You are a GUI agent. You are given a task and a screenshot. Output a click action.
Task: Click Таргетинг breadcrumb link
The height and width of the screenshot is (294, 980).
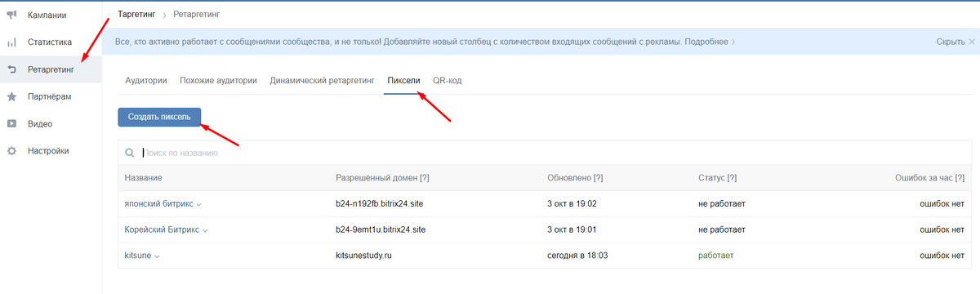point(136,15)
